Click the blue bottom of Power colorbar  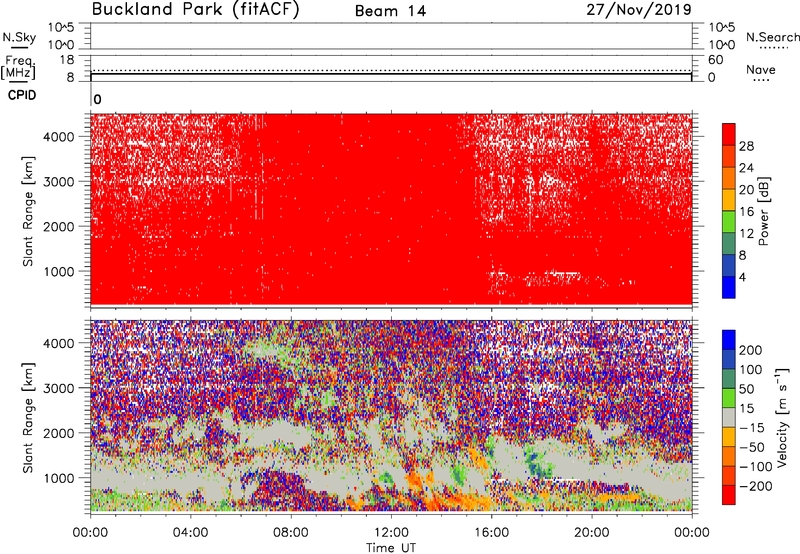[729, 287]
